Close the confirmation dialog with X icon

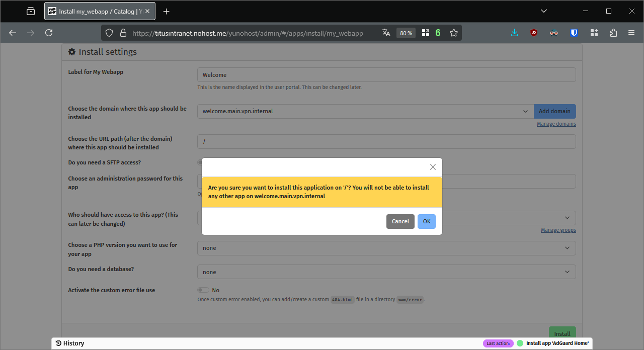[433, 167]
